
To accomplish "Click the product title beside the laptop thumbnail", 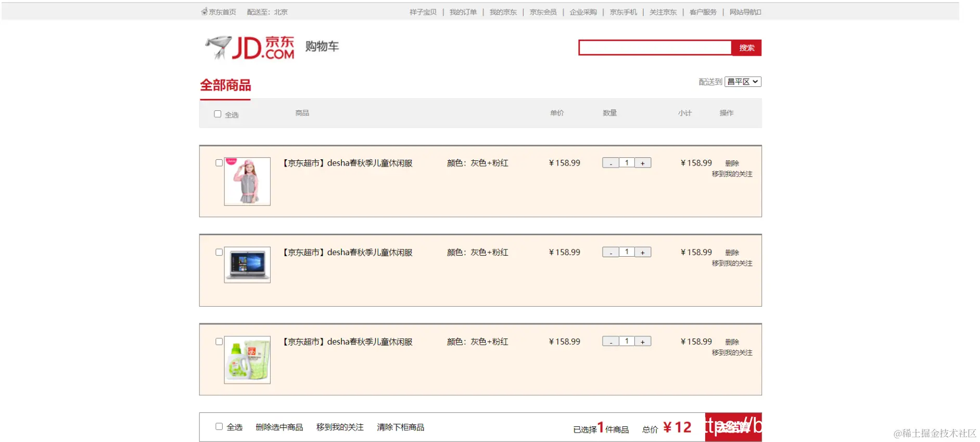I will coord(347,252).
